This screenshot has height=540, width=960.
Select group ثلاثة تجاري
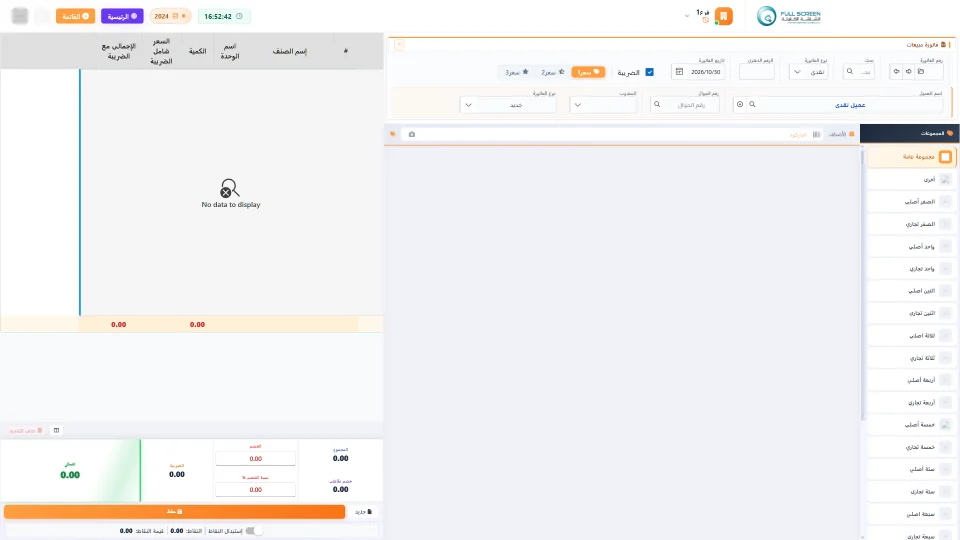coord(912,358)
